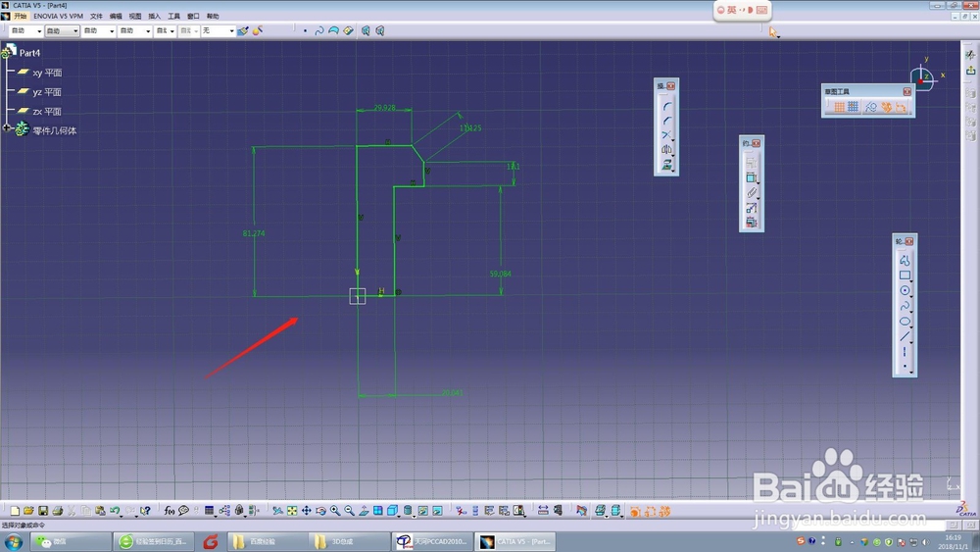Select the Circle sketch tool

point(905,290)
